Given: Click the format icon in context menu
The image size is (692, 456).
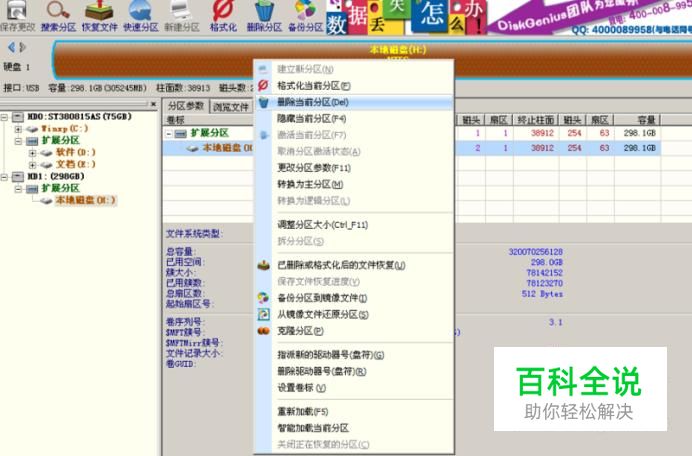Looking at the screenshot, I should [x=263, y=85].
